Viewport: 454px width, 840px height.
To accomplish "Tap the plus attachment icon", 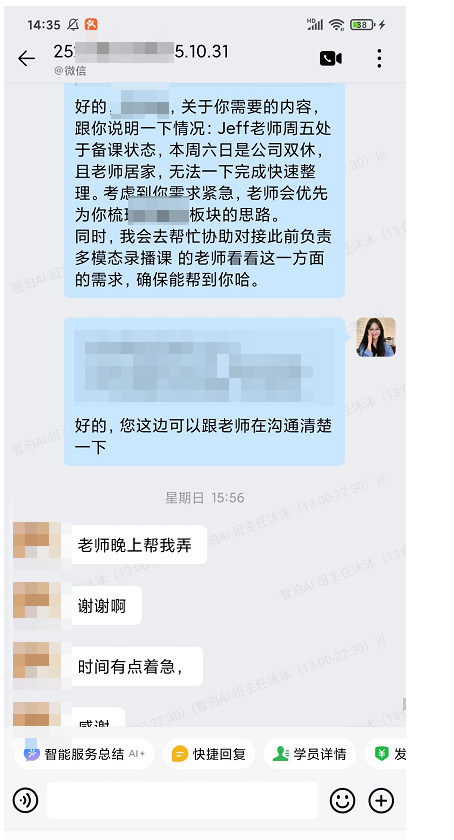I will 381,801.
